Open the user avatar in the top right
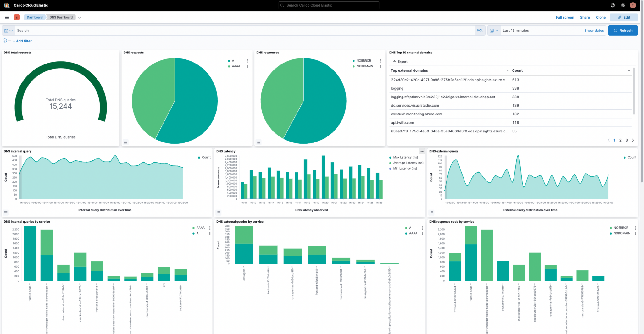This screenshot has height=334, width=644. click(x=633, y=5)
